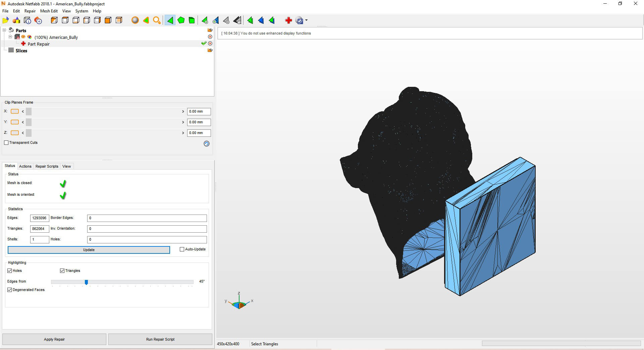Collapse the American_Bully tree node
The width and height of the screenshot is (644, 350).
click(x=10, y=37)
